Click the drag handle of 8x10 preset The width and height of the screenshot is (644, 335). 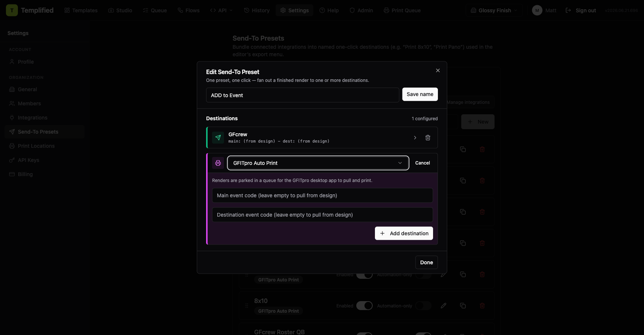point(247,306)
